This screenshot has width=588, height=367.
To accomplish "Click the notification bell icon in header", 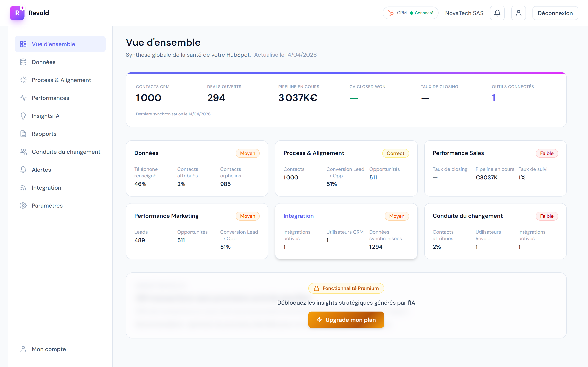I will point(497,13).
